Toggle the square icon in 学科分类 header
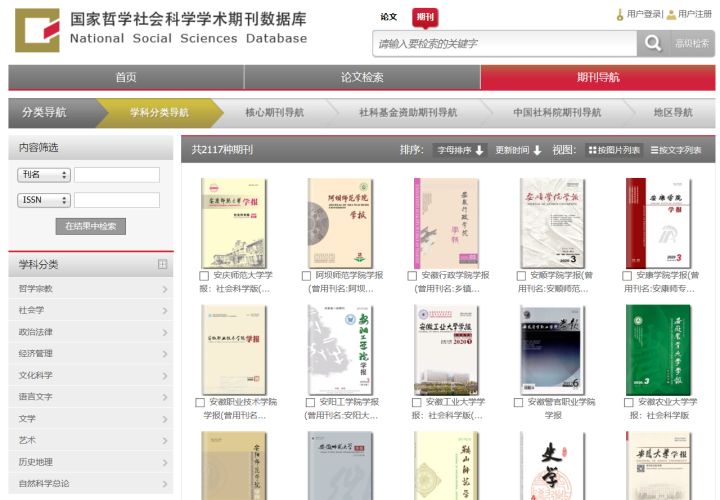Screen dimensions: 720x500 click(x=163, y=264)
